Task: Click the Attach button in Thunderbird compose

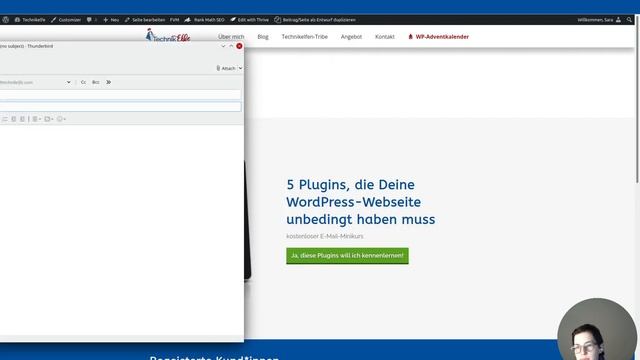Action: pos(226,68)
